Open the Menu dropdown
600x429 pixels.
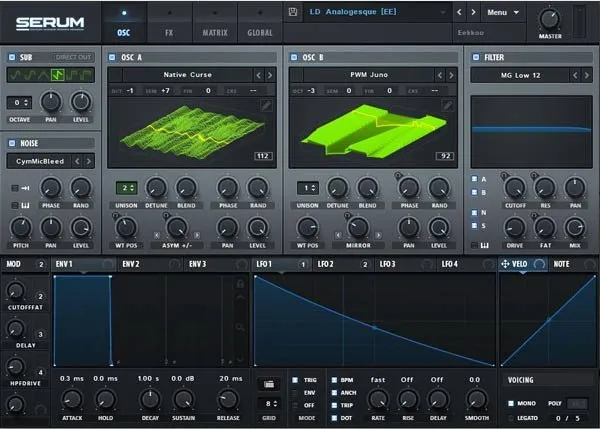point(502,12)
